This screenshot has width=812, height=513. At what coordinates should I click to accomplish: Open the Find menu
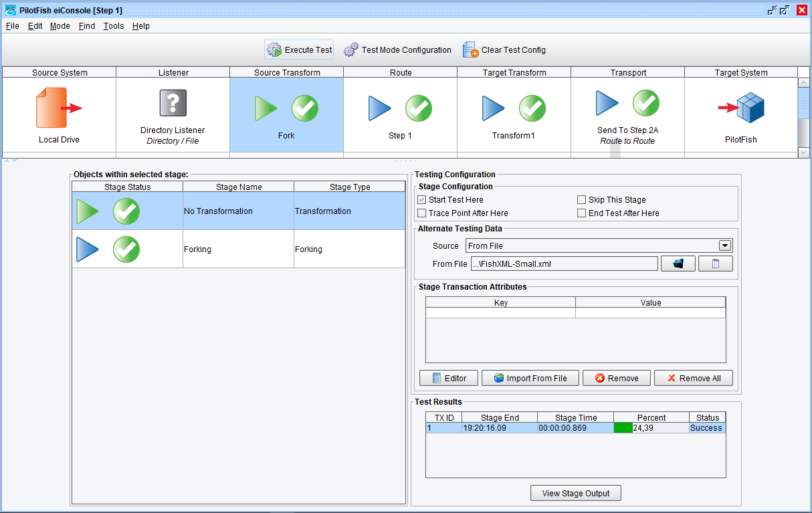point(87,26)
